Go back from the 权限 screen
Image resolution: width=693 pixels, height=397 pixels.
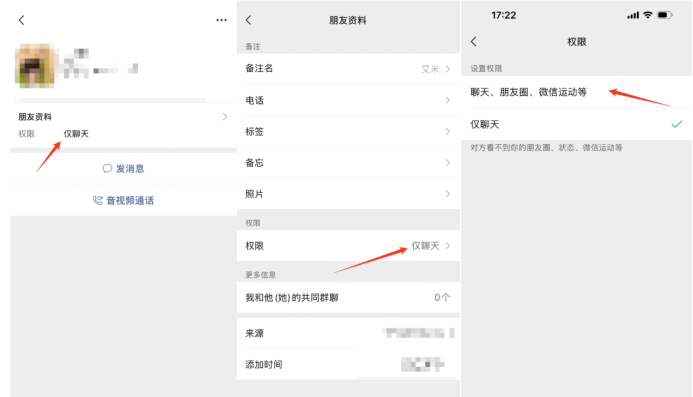tap(474, 42)
